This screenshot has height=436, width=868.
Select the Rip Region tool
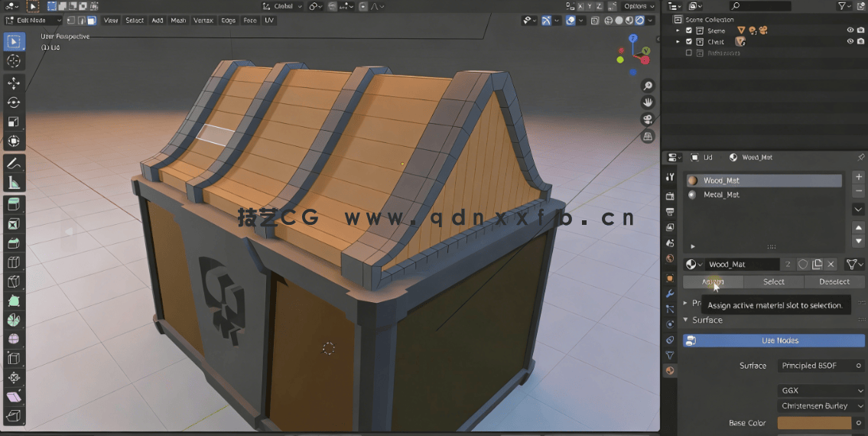pyautogui.click(x=14, y=415)
